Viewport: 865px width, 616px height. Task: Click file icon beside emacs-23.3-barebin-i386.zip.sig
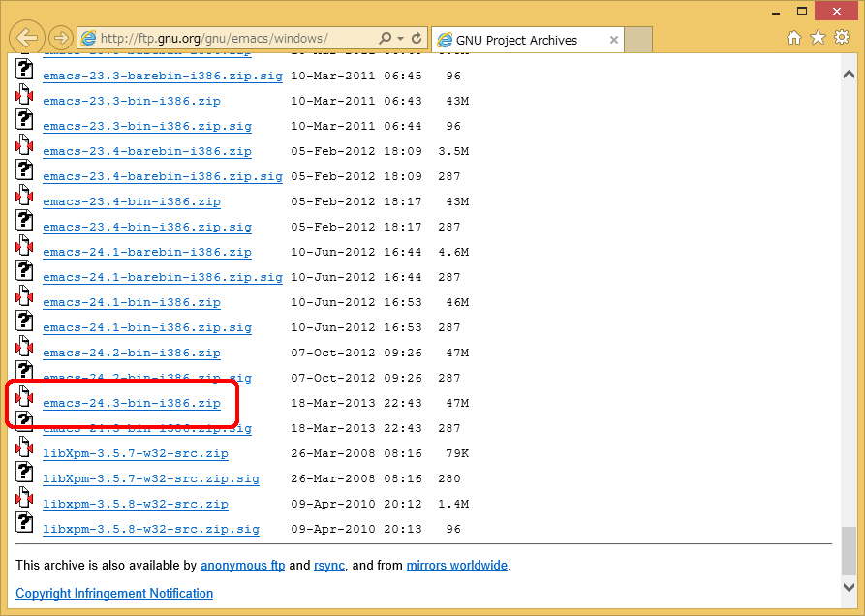click(x=24, y=69)
